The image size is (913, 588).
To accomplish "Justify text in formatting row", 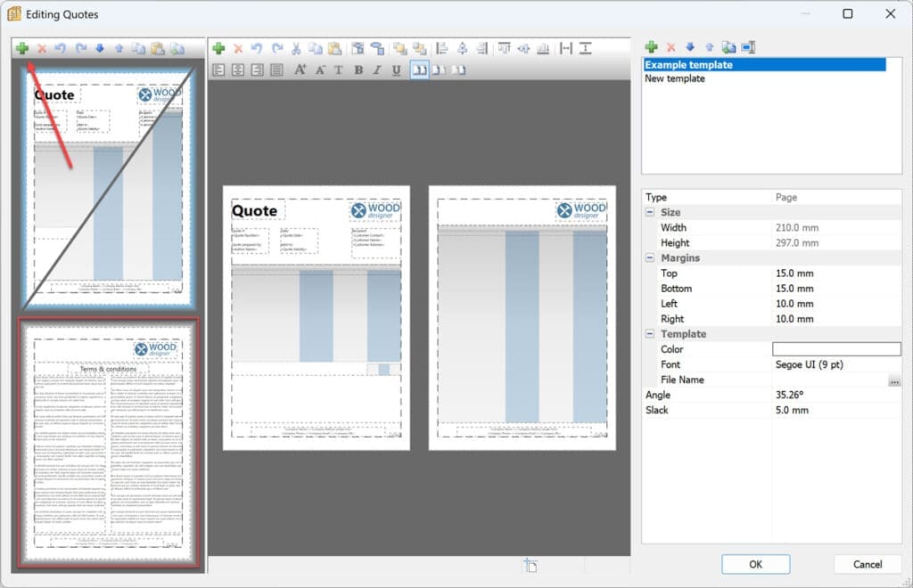I will 276,70.
